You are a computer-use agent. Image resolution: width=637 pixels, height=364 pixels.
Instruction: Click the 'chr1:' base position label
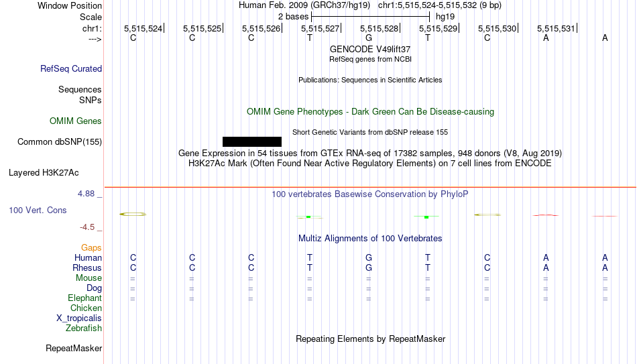(x=93, y=28)
